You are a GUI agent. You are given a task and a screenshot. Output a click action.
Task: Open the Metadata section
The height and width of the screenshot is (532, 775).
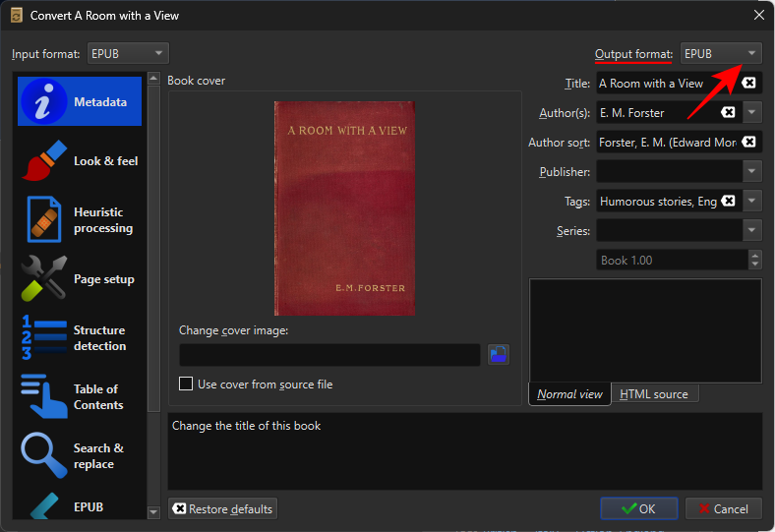(x=80, y=102)
